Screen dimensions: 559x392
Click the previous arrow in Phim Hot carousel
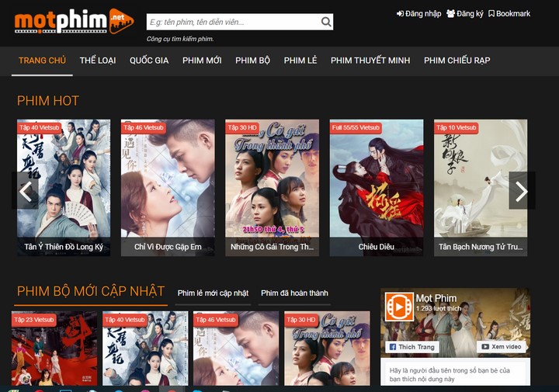[25, 191]
